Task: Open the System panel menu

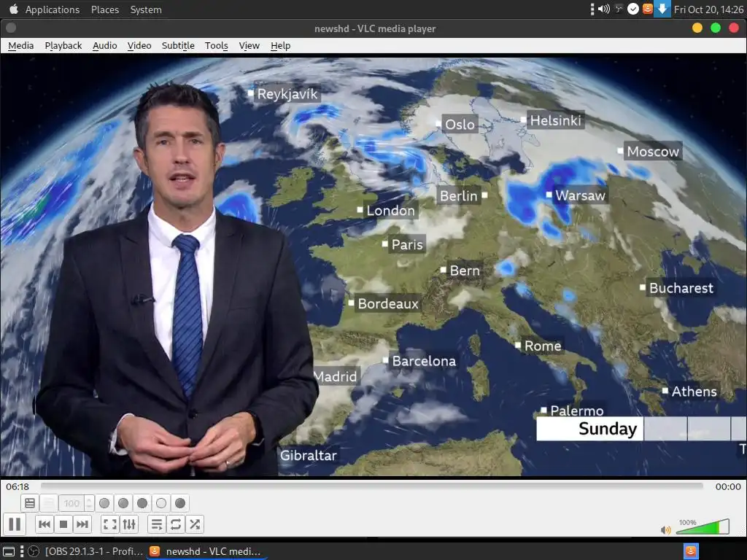Action: [146, 9]
